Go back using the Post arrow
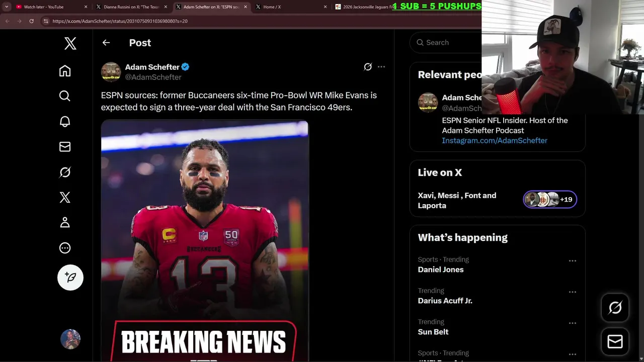The height and width of the screenshot is (362, 644). (x=106, y=43)
